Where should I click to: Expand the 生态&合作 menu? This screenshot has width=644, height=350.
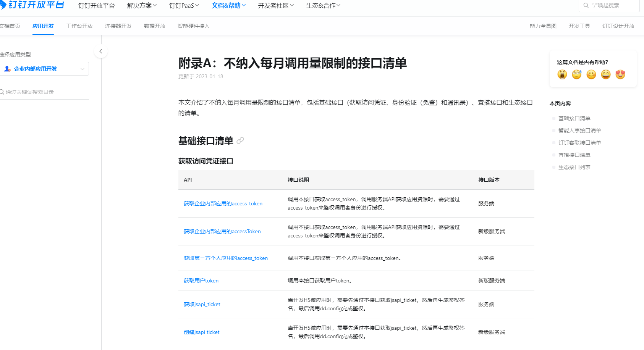323,5
